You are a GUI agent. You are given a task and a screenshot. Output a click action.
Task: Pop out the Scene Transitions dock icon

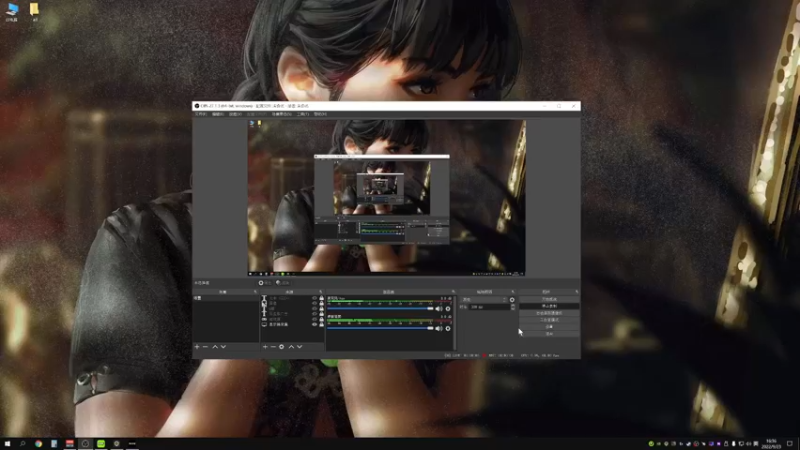click(513, 292)
